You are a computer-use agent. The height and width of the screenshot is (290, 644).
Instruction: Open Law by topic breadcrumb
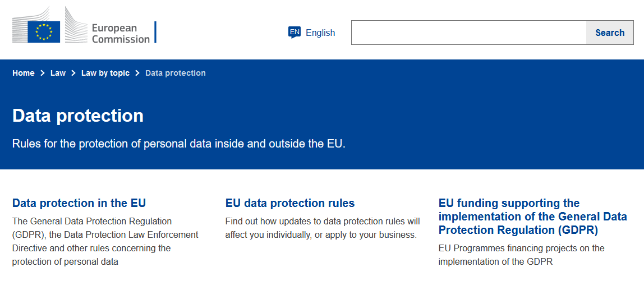pyautogui.click(x=105, y=73)
